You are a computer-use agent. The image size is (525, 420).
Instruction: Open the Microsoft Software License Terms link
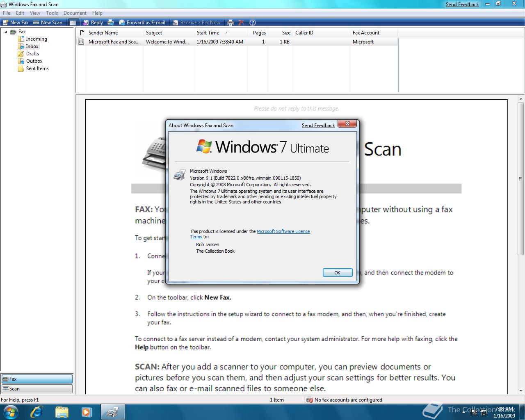pyautogui.click(x=283, y=231)
